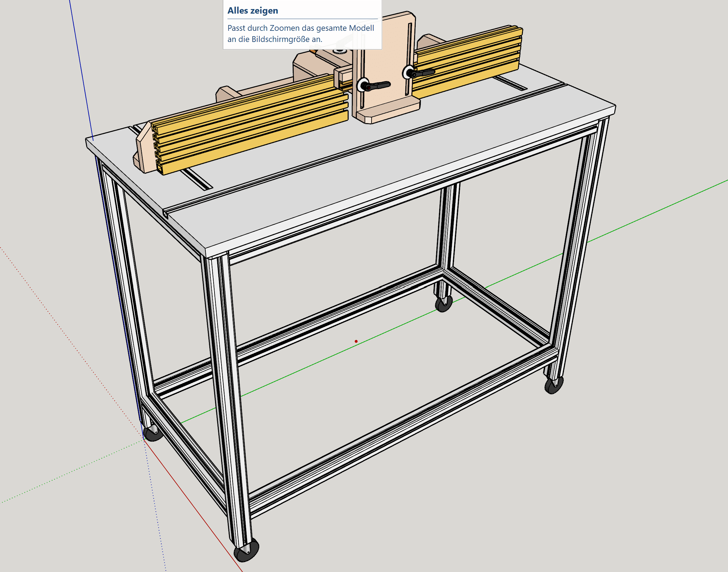Click the small red center point under table
728x572 pixels.
[x=356, y=341]
